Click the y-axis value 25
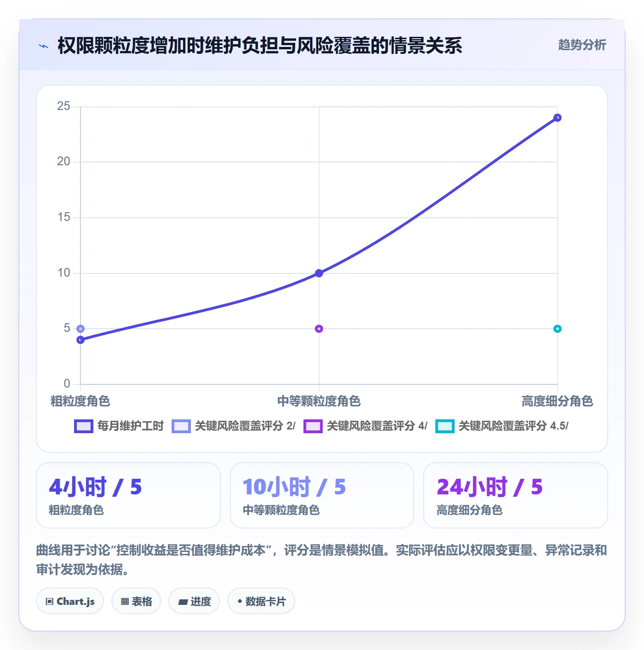 pos(63,106)
